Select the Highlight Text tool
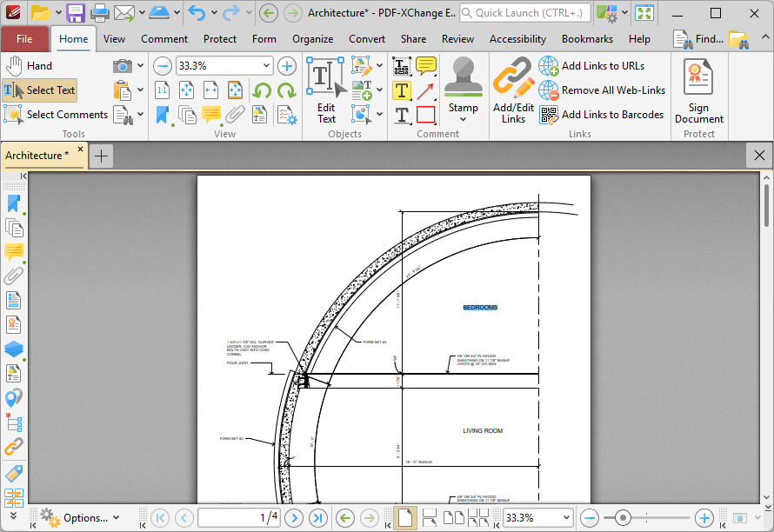Image resolution: width=774 pixels, height=532 pixels. tap(401, 90)
